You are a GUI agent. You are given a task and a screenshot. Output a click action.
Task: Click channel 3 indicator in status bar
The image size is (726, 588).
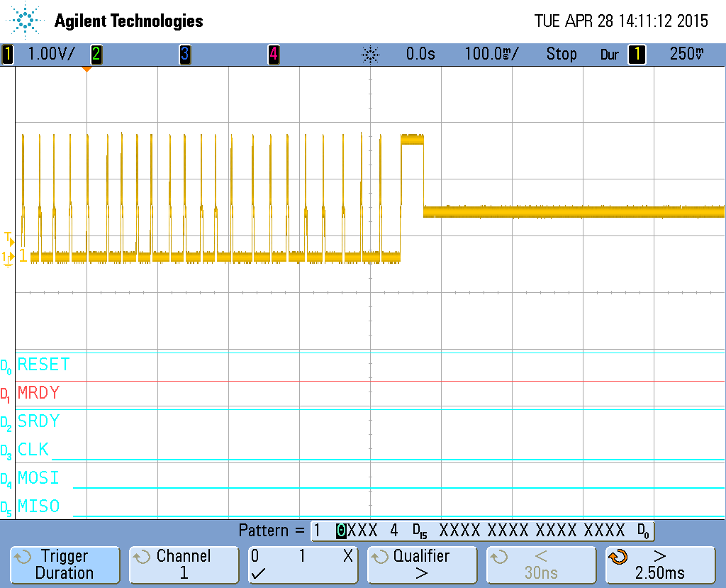pyautogui.click(x=185, y=54)
